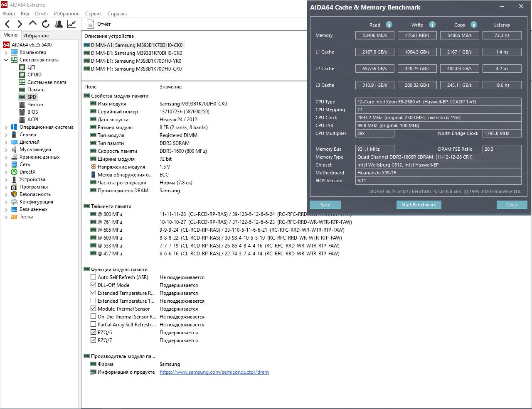The height and width of the screenshot is (409, 532).
Task: Click the up-level arrow toolbar icon
Action: tap(33, 24)
